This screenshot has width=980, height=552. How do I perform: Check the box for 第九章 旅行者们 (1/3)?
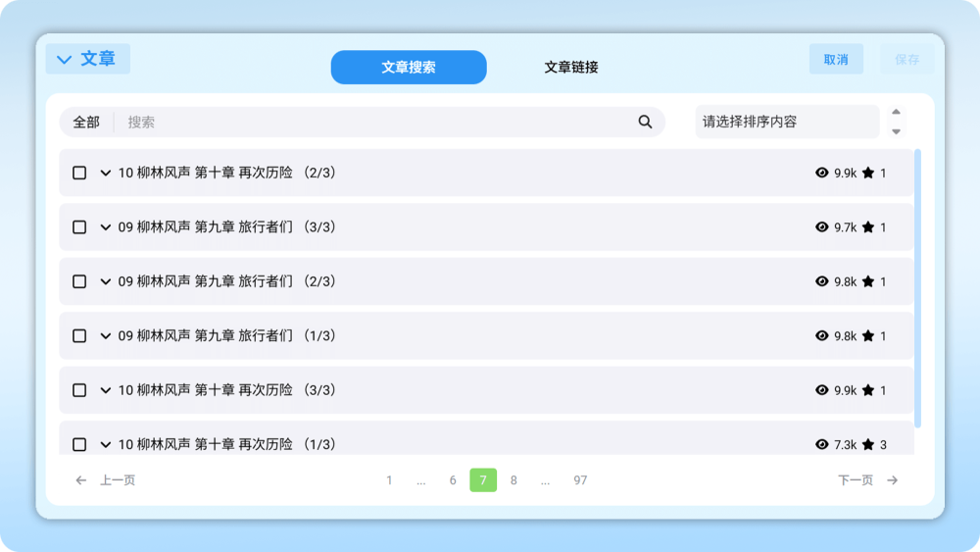(x=79, y=335)
